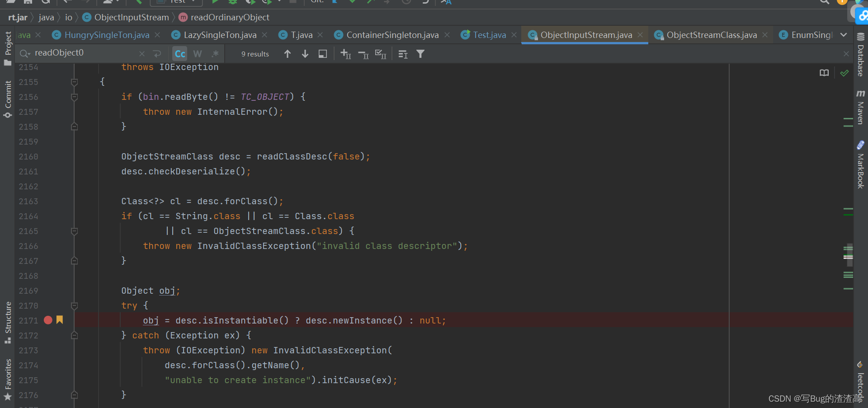Click ObjectInputStream in the breadcrumb
Image resolution: width=868 pixels, height=408 pixels.
pos(126,17)
